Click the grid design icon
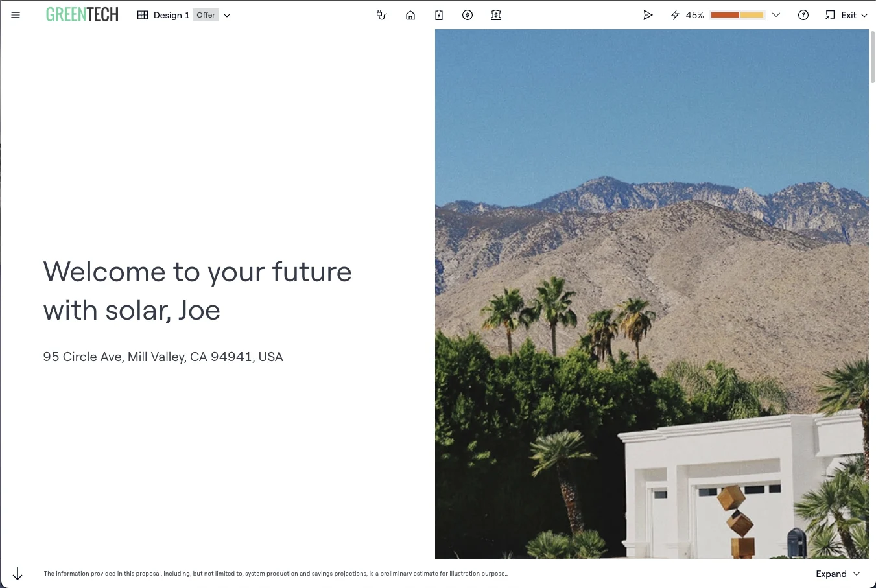Image resolution: width=876 pixels, height=588 pixels. coord(143,15)
